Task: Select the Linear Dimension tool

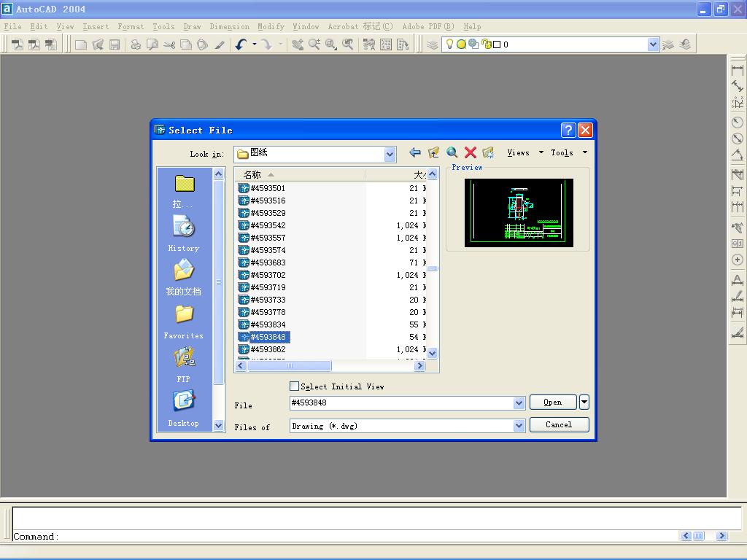Action: pyautogui.click(x=738, y=69)
